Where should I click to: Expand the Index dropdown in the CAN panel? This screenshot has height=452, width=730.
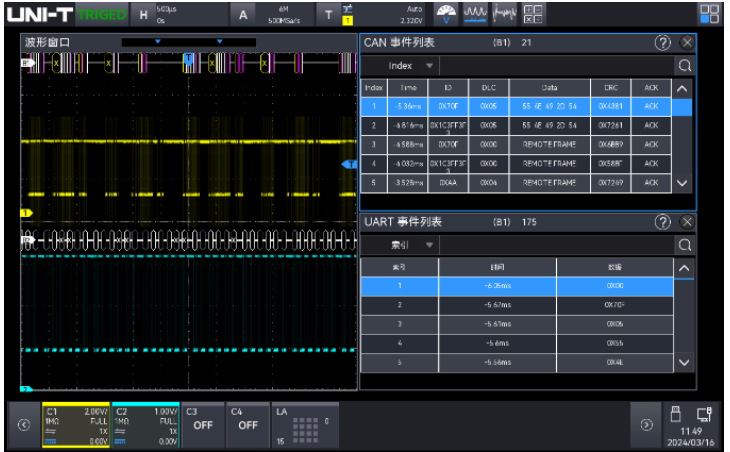411,66
